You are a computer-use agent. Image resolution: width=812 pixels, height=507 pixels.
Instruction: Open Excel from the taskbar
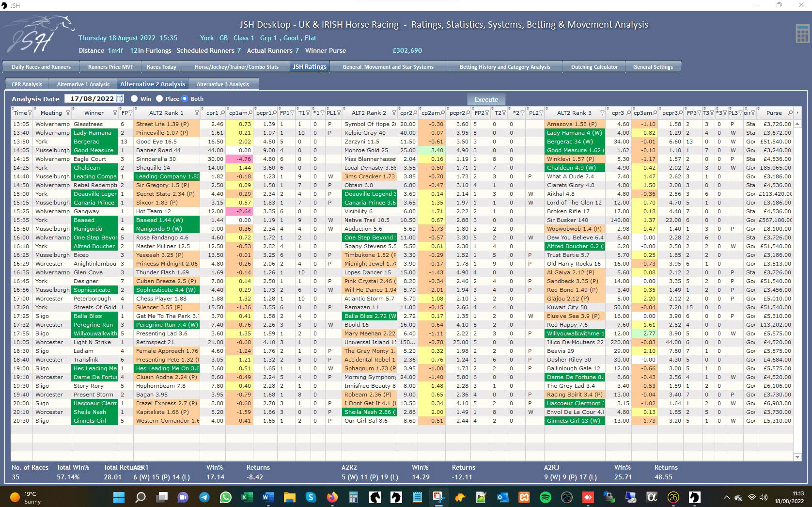(247, 497)
